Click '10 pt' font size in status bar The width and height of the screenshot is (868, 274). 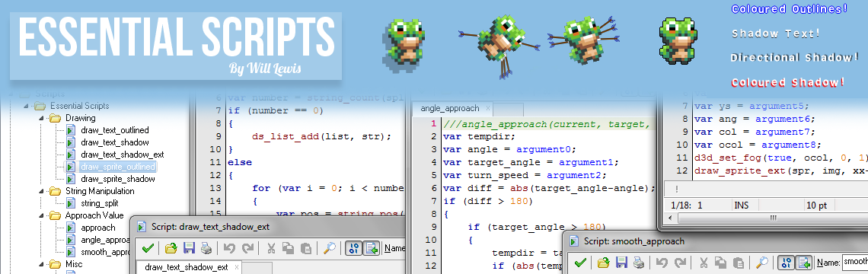[x=816, y=205]
